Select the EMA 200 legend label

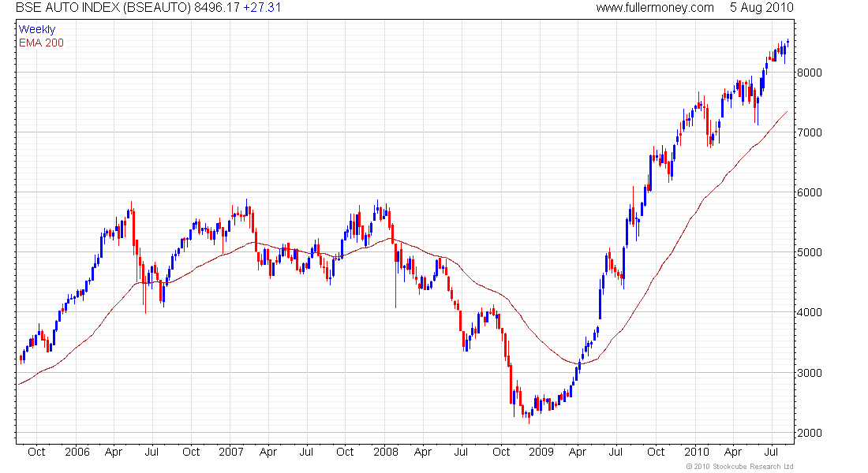click(x=41, y=43)
